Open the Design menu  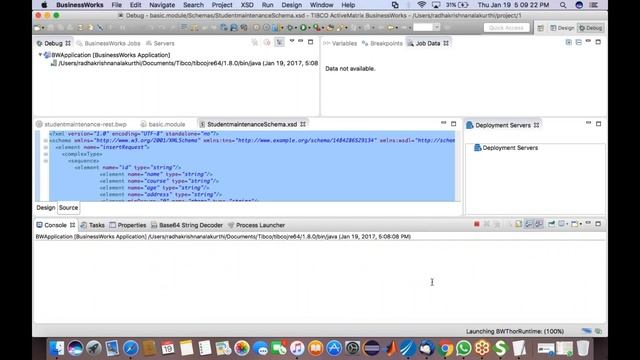291,5
